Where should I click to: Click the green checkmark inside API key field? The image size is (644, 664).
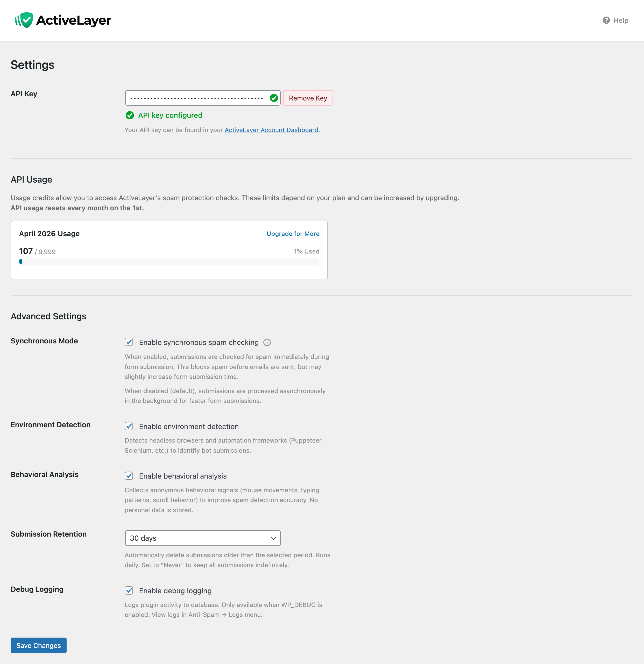[x=273, y=98]
